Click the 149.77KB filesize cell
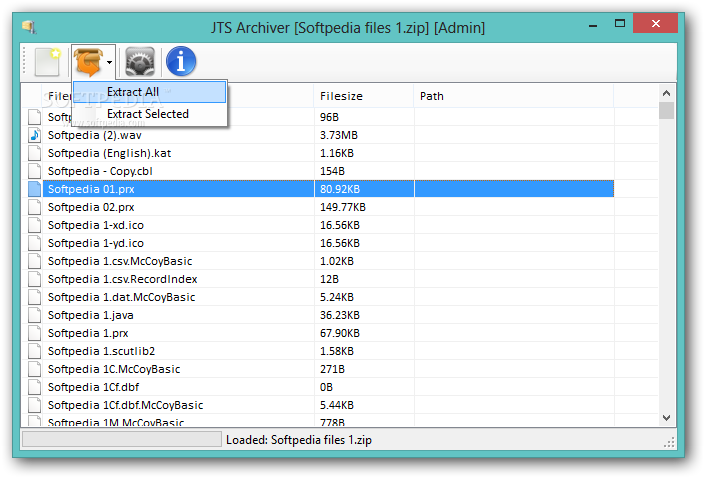Screen dimensions: 705x478 coord(343,207)
